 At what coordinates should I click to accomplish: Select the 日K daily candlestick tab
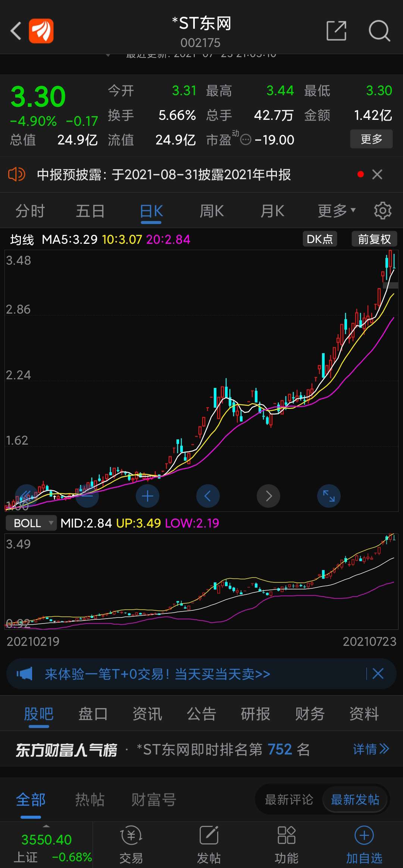151,211
